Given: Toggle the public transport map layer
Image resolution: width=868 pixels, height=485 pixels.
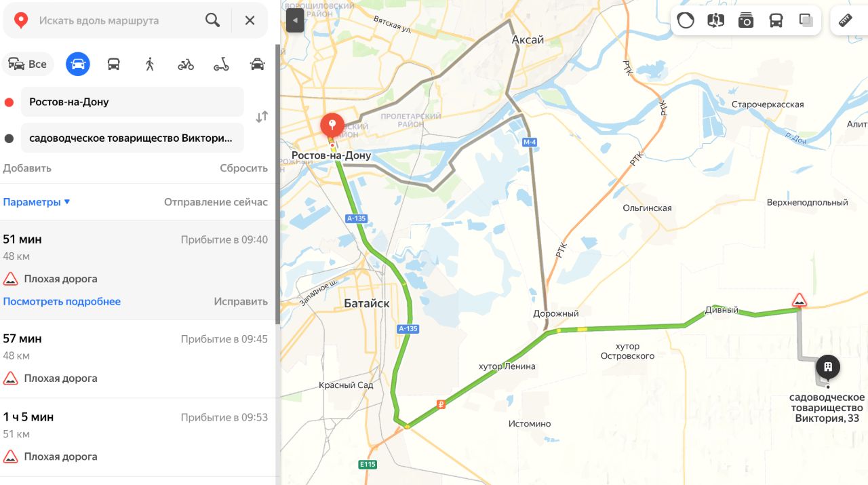Looking at the screenshot, I should point(776,20).
